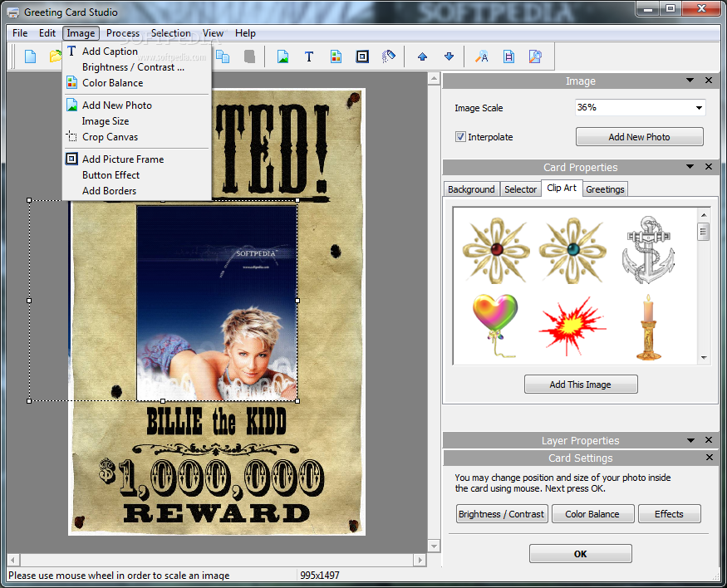Screen dimensions: 727x588
Task: Switch to the Selector tab
Action: (520, 189)
